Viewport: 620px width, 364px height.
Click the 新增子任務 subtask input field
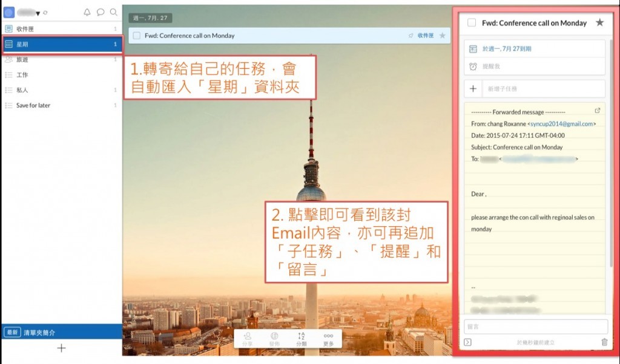click(x=543, y=89)
